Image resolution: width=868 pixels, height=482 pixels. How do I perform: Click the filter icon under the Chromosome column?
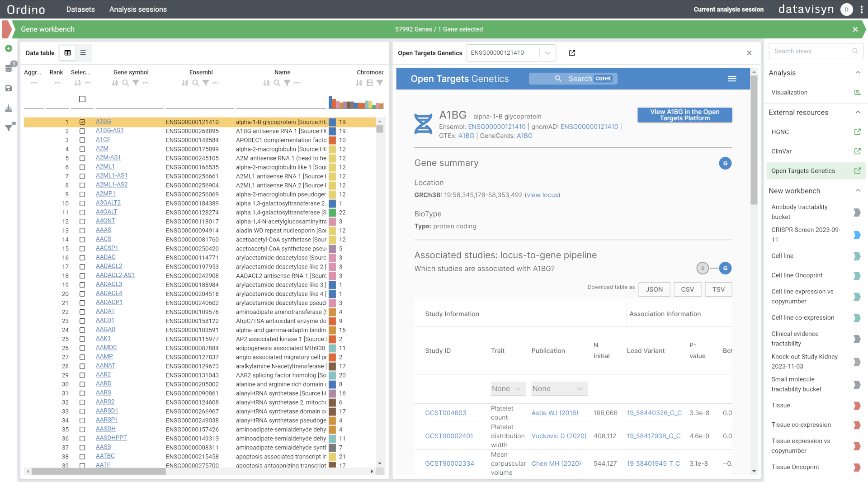380,83
